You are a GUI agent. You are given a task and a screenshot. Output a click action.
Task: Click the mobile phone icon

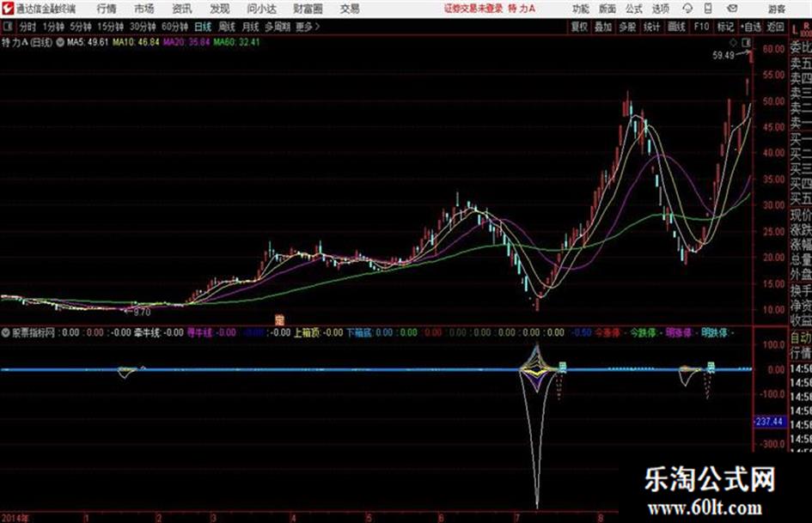[708, 9]
